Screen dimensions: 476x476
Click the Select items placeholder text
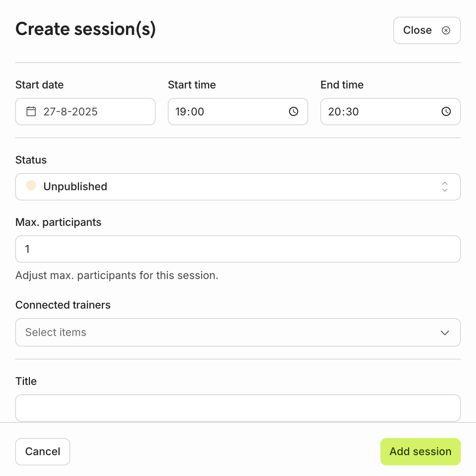click(56, 333)
